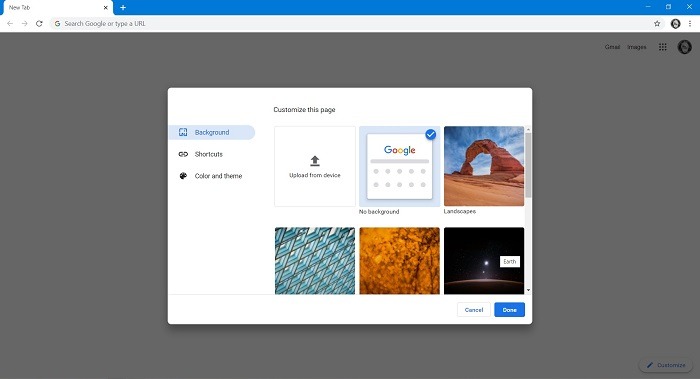700x379 pixels.
Task: Click the Color and theme palette icon
Action: (x=183, y=176)
